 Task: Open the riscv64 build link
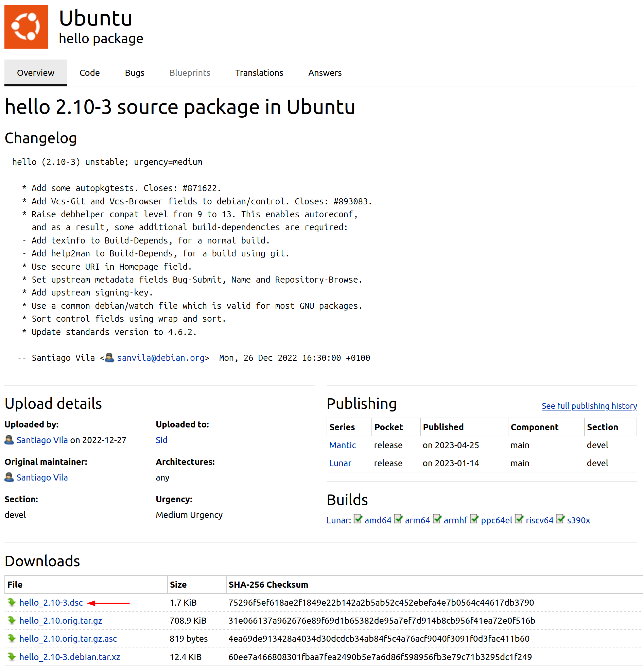click(x=539, y=520)
